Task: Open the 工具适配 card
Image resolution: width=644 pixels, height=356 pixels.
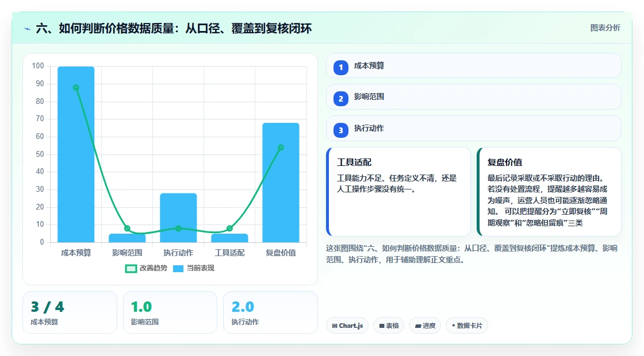Action: point(398,192)
